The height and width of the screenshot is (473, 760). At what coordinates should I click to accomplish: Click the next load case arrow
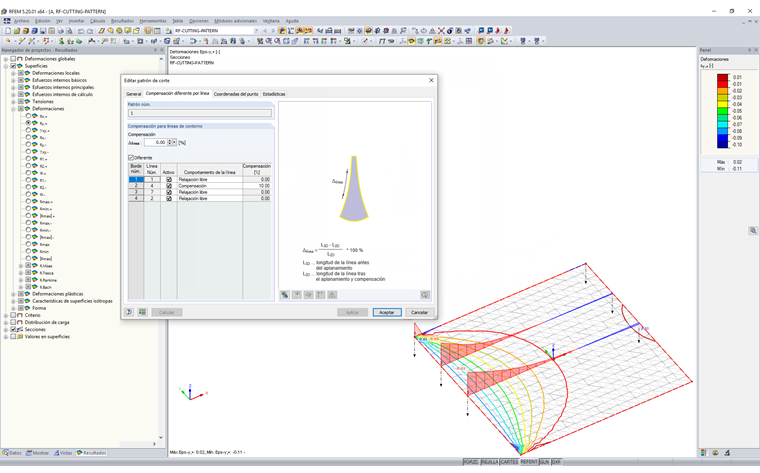273,31
